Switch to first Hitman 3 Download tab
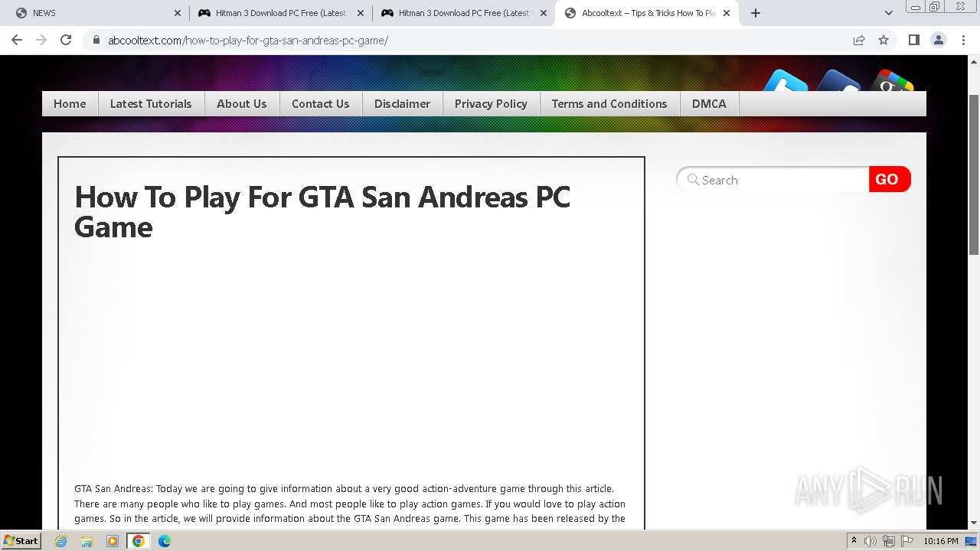The width and height of the screenshot is (980, 551). pyautogui.click(x=280, y=13)
